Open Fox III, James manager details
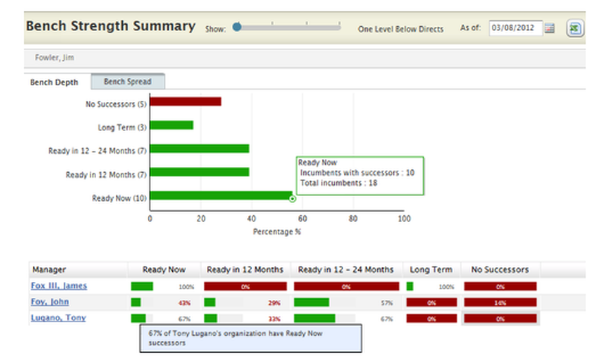 60,286
